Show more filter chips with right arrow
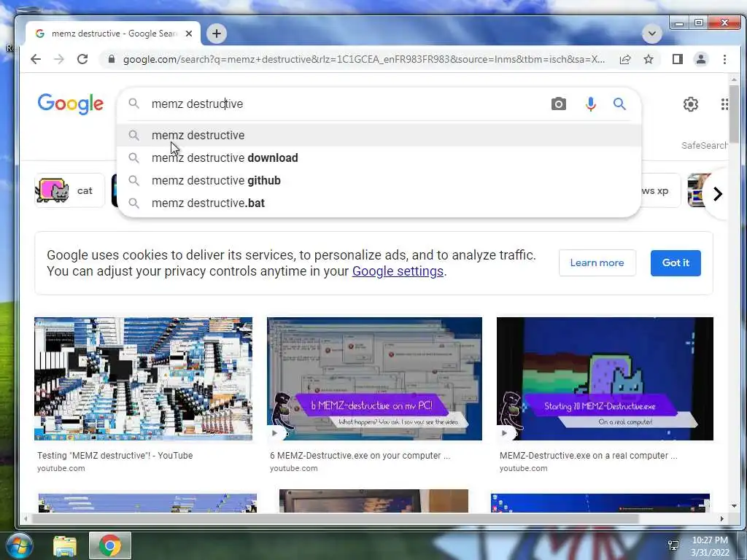Image resolution: width=747 pixels, height=560 pixels. click(x=718, y=194)
